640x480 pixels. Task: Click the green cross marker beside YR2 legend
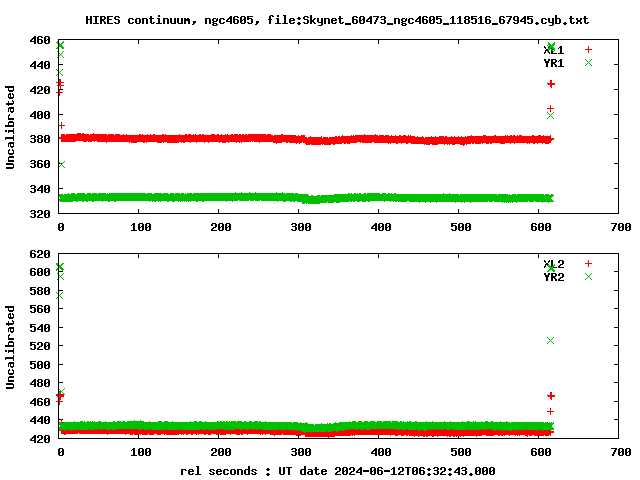[x=588, y=276]
